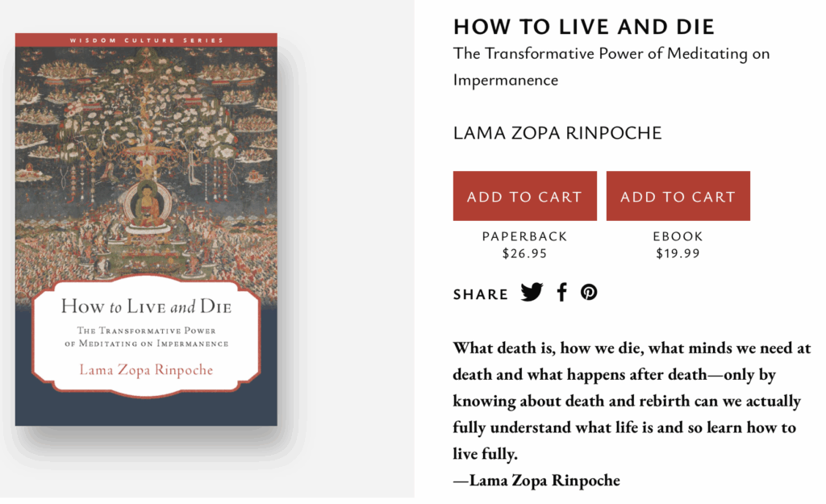This screenshot has height=504, width=826.
Task: Pin the book on Pinterest
Action: click(589, 293)
